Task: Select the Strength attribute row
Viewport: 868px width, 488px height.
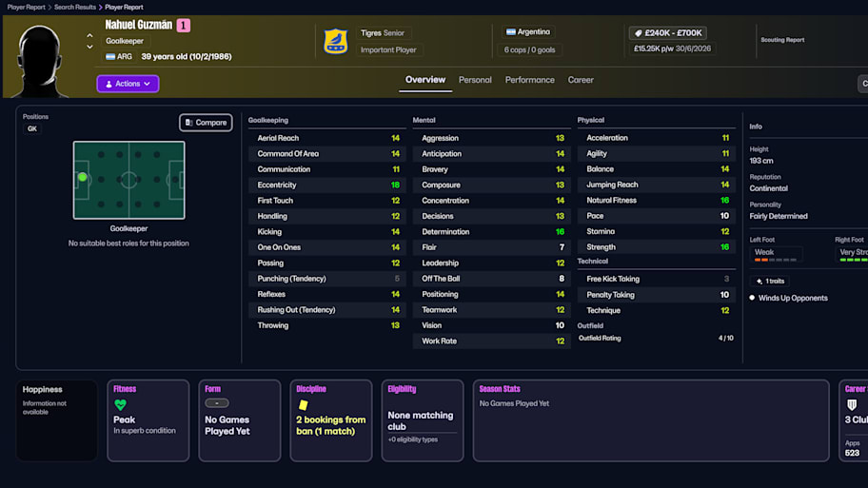Action: click(x=657, y=247)
